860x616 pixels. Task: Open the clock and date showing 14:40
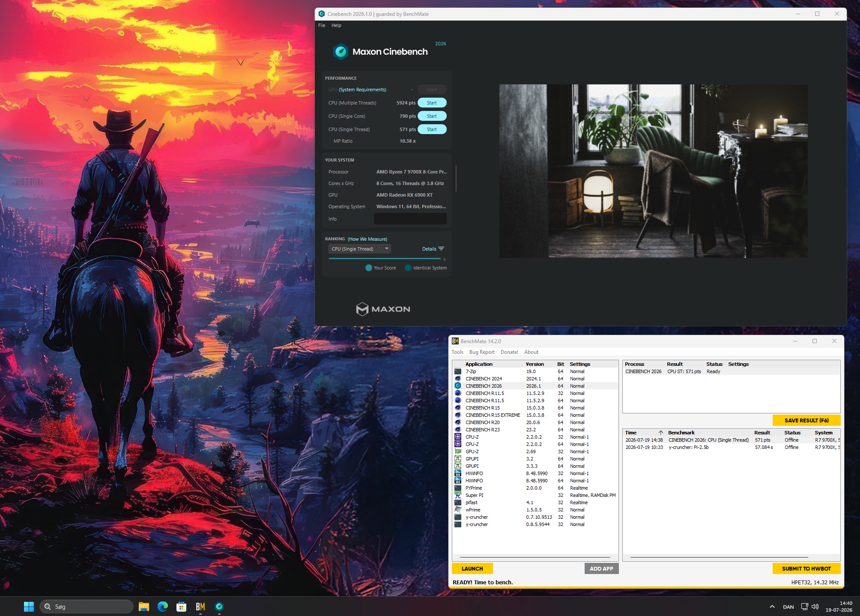click(839, 607)
